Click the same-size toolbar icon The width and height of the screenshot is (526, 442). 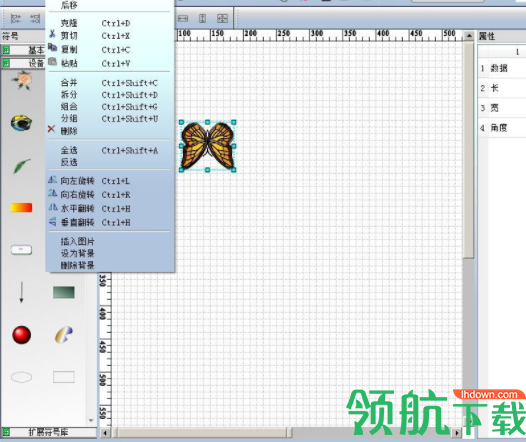pos(222,18)
